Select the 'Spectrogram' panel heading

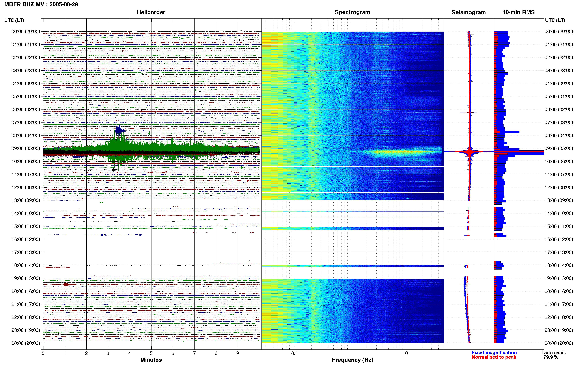tap(352, 12)
